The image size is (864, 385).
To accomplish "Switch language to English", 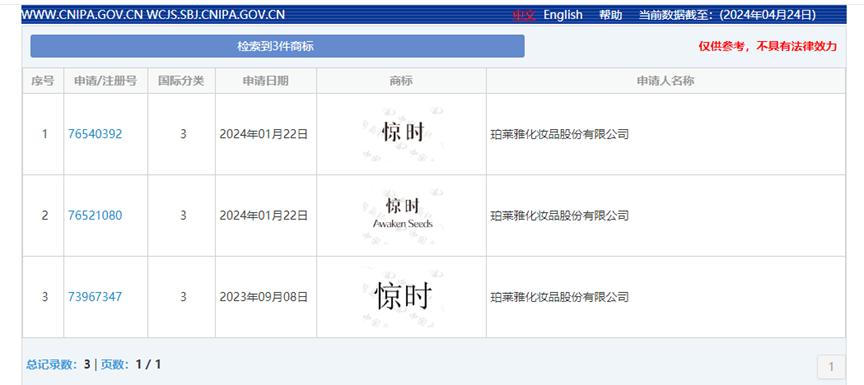I will coord(563,15).
